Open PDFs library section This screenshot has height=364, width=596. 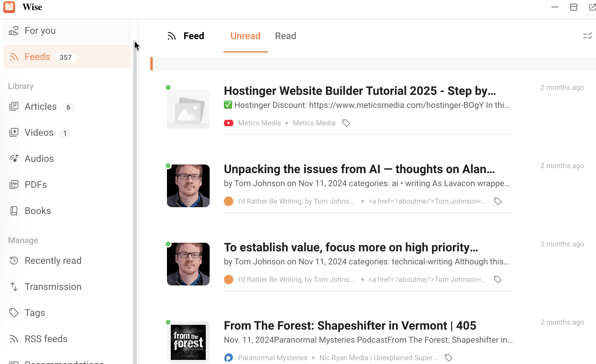pyautogui.click(x=36, y=185)
